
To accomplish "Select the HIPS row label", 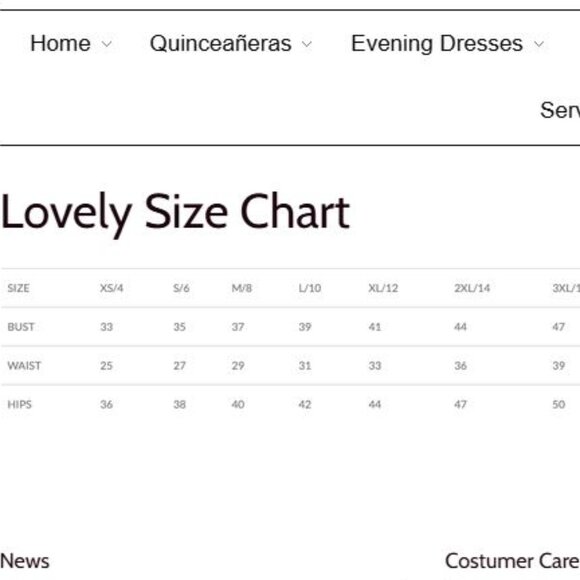I will pos(20,404).
